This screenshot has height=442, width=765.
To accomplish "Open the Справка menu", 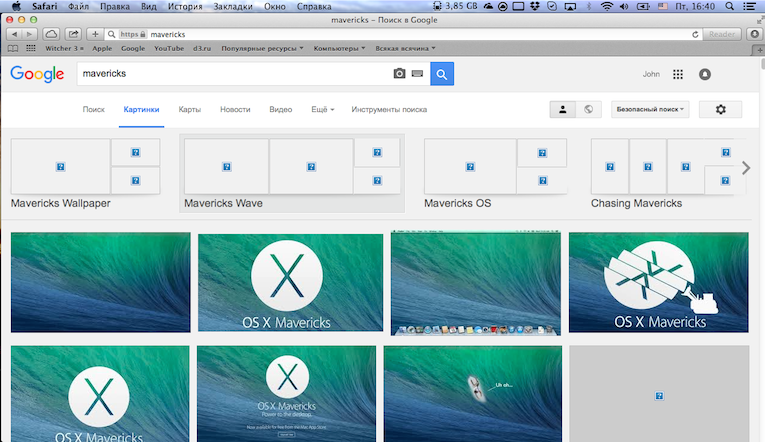I will 314,6.
